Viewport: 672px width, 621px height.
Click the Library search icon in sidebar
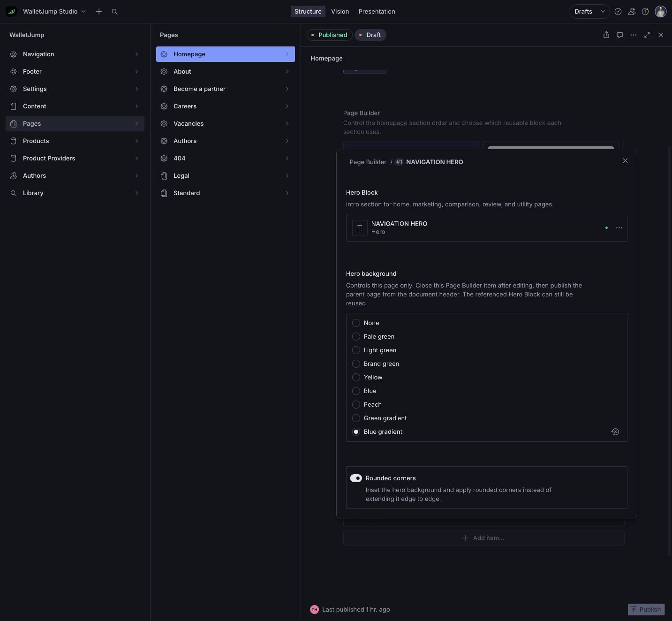(14, 193)
